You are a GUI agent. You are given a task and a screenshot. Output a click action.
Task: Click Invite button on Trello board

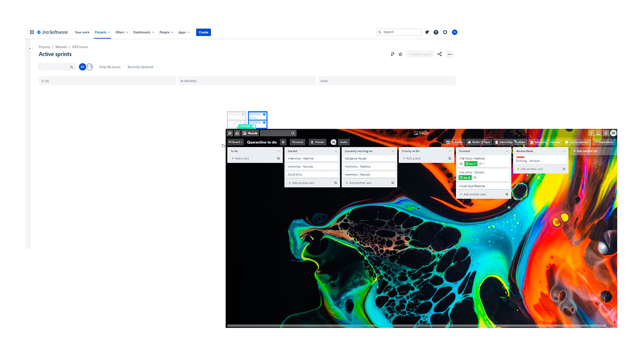point(344,142)
